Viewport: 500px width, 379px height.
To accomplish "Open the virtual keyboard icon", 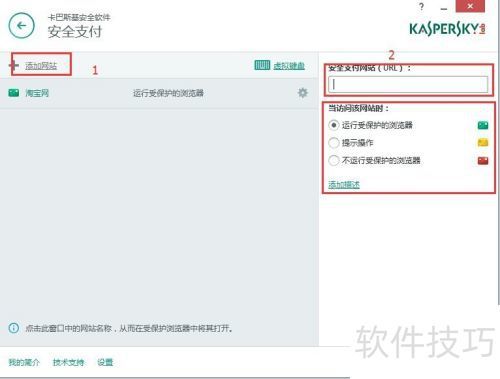I will 262,65.
